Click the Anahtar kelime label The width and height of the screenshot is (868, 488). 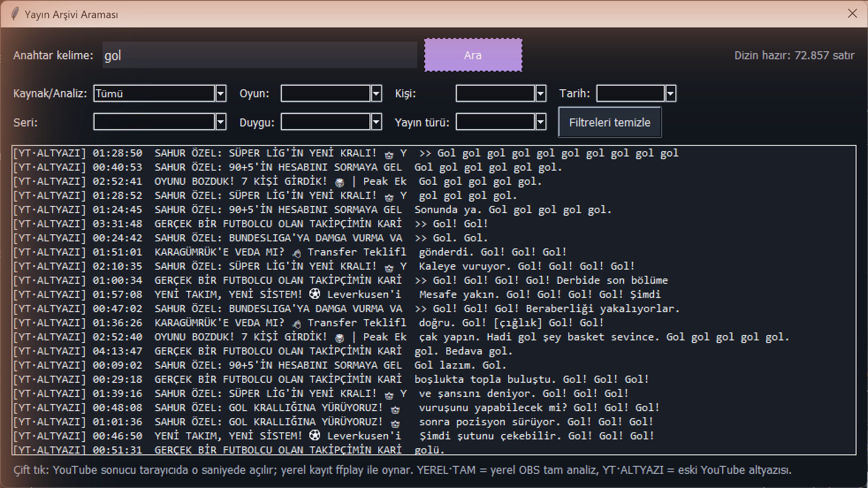click(53, 55)
